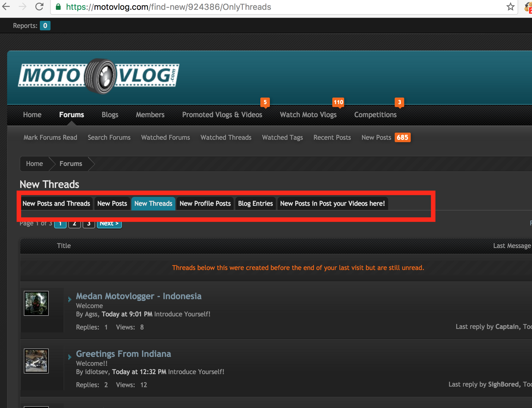This screenshot has width=532, height=408.
Task: Open the Watched Threads link
Action: click(226, 137)
